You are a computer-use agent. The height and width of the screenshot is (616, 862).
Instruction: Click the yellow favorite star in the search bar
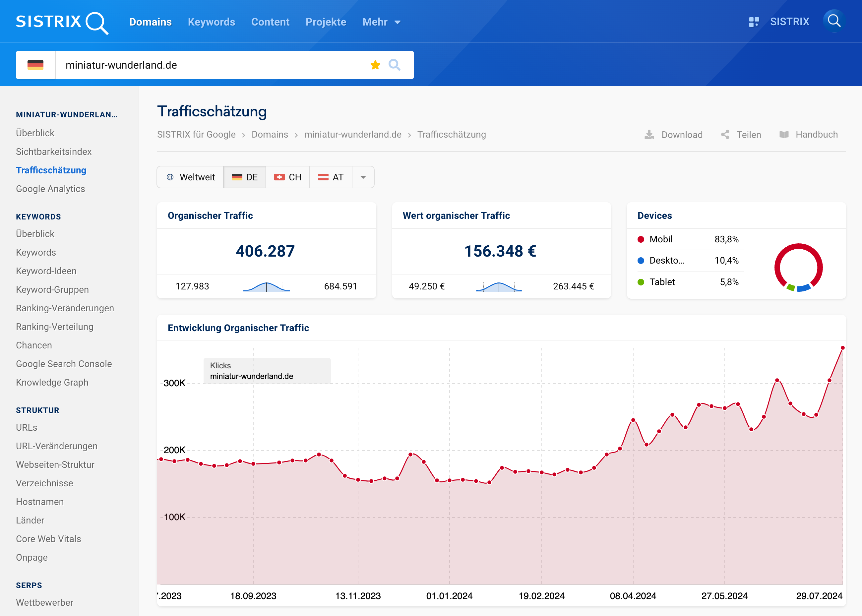(375, 65)
